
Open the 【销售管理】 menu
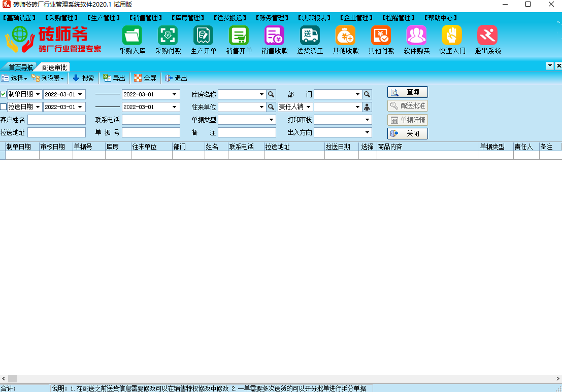pos(146,18)
